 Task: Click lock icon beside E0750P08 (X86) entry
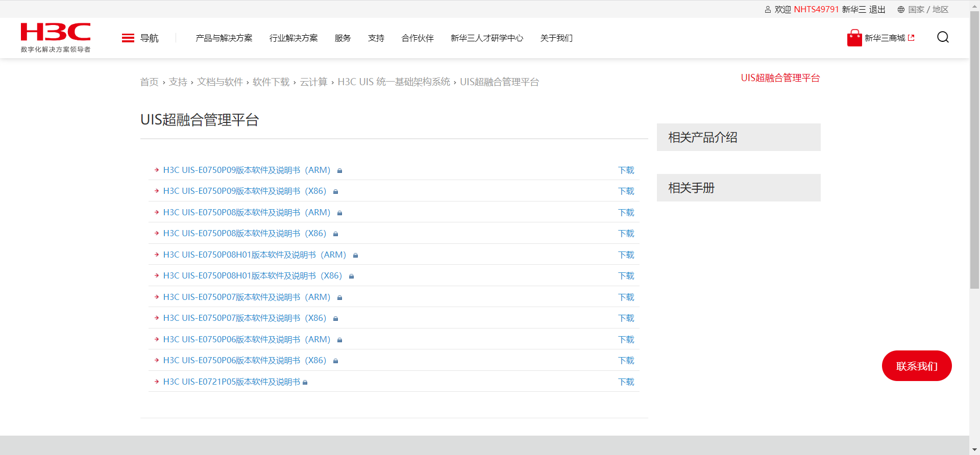click(335, 234)
